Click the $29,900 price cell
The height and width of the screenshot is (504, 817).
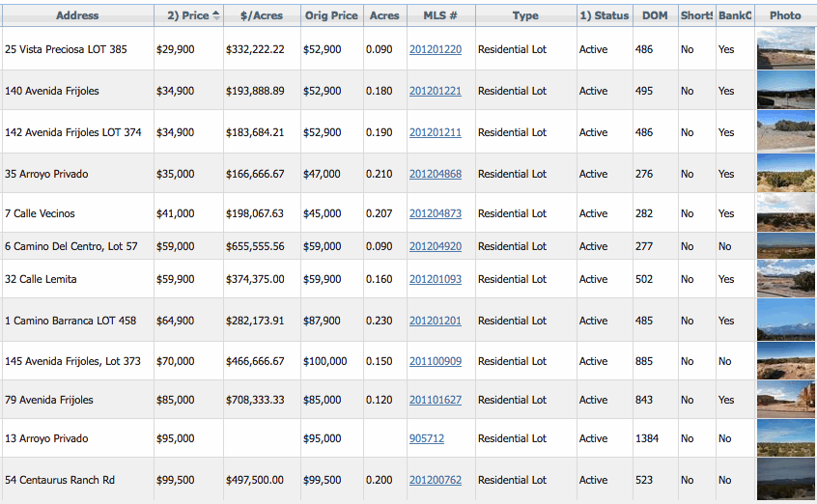pos(175,49)
